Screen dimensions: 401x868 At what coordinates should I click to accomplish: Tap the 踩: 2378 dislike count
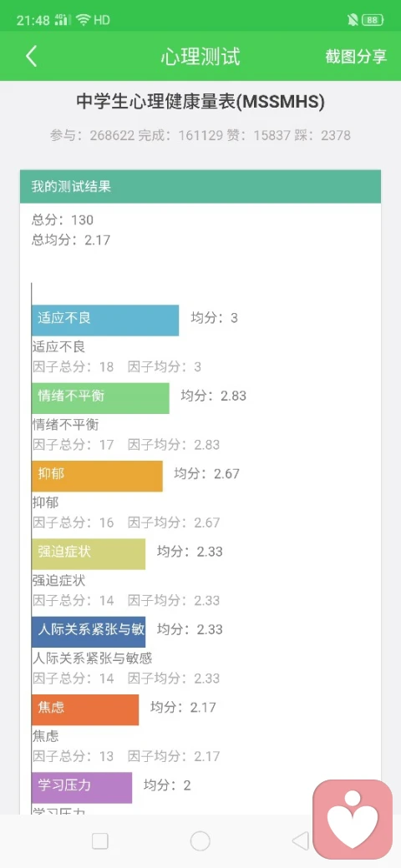click(321, 135)
